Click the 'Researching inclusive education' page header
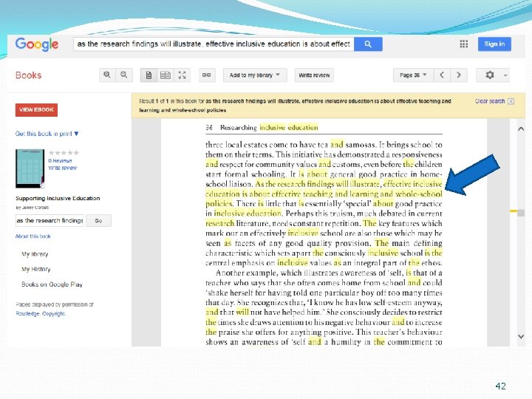Viewport: 532px width, 399px height. [x=269, y=128]
